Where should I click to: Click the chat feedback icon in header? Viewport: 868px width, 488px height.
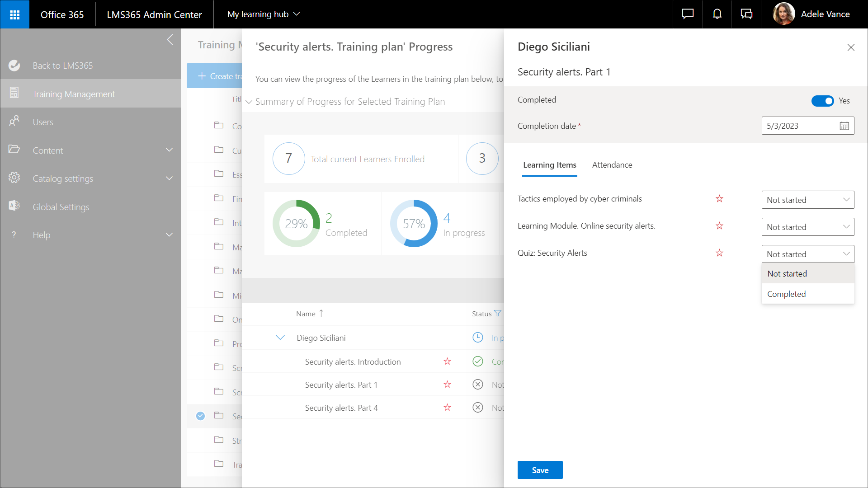688,14
